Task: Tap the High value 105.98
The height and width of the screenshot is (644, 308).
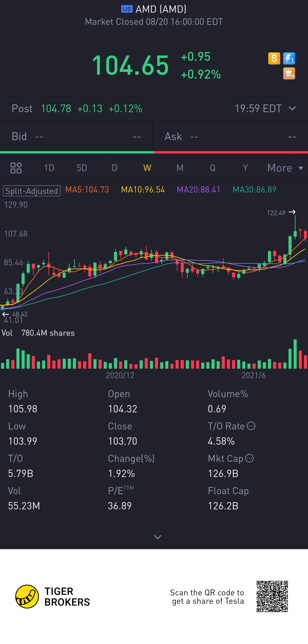Action: [23, 409]
